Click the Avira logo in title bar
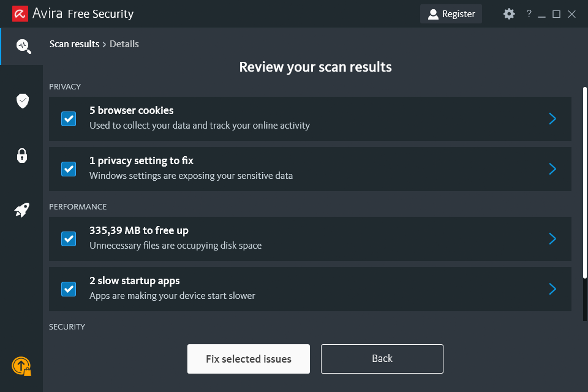This screenshot has width=588, height=392. click(20, 13)
